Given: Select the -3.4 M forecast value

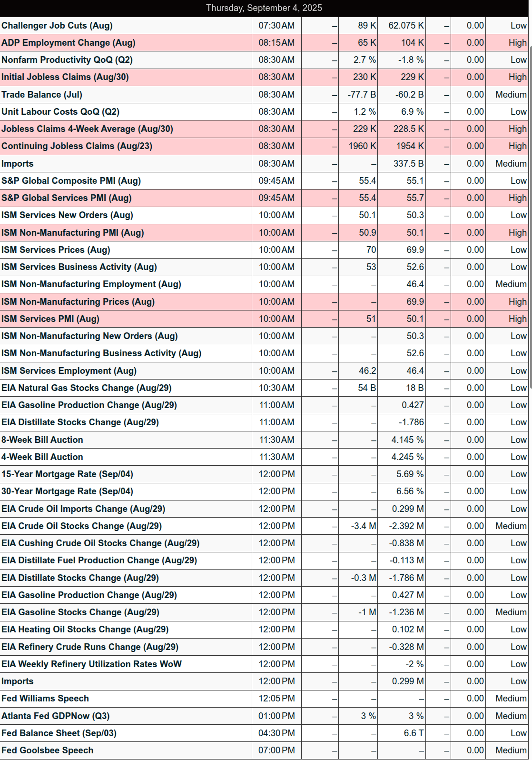Looking at the screenshot, I should coord(364,526).
